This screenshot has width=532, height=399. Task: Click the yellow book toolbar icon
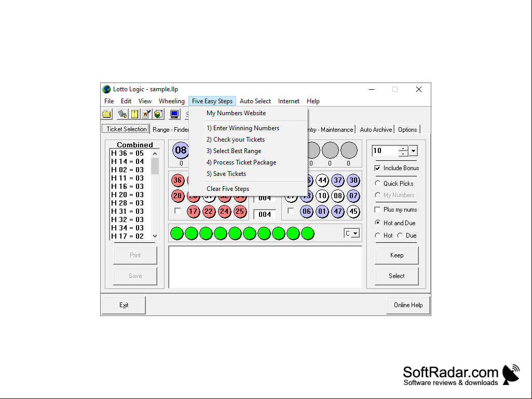(x=134, y=114)
